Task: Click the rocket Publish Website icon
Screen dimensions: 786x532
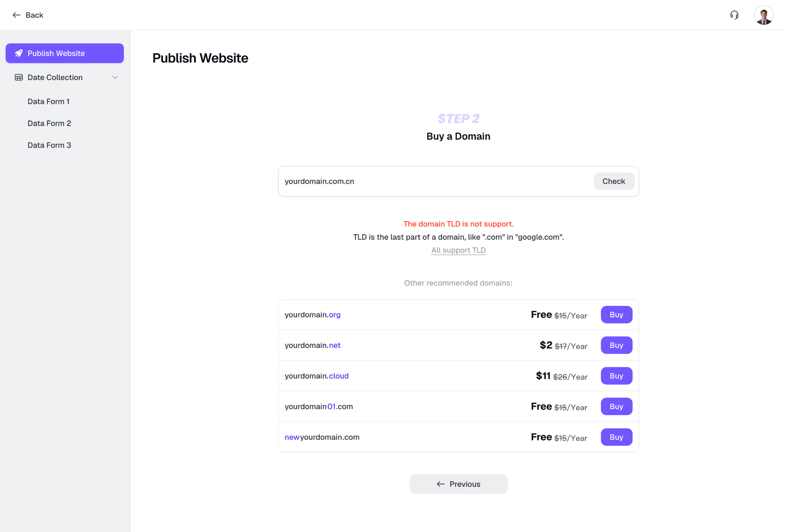Action: [x=19, y=53]
